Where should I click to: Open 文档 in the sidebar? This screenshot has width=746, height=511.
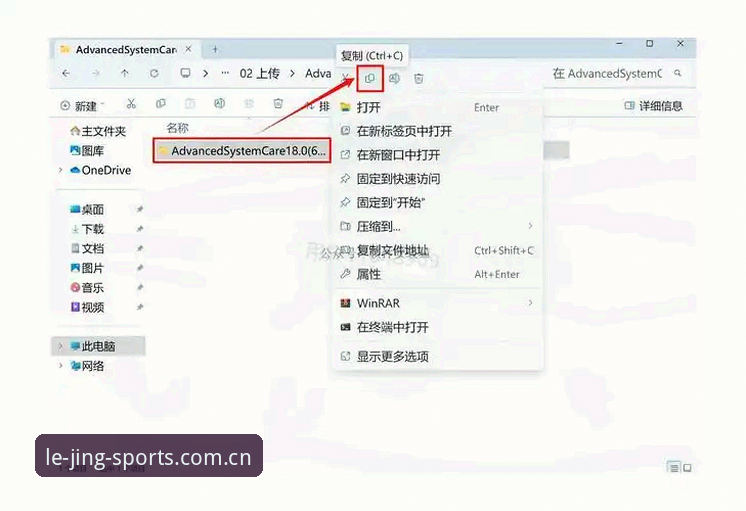[87, 248]
